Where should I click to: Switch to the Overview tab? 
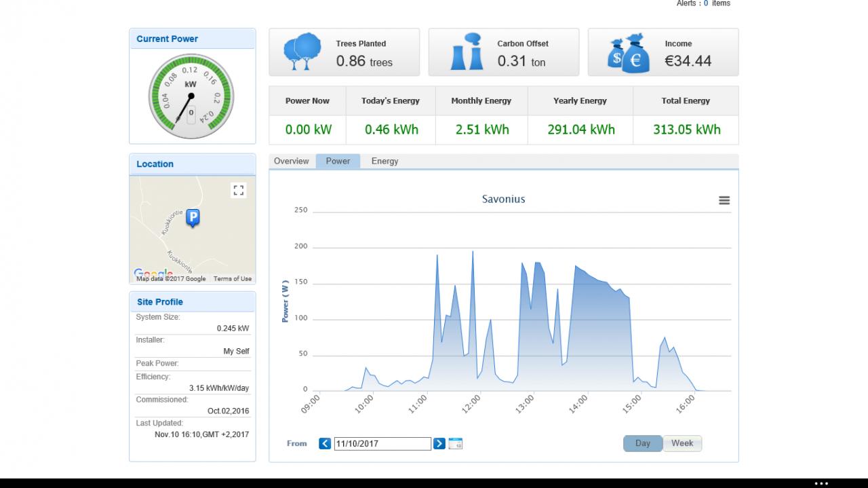tap(292, 161)
